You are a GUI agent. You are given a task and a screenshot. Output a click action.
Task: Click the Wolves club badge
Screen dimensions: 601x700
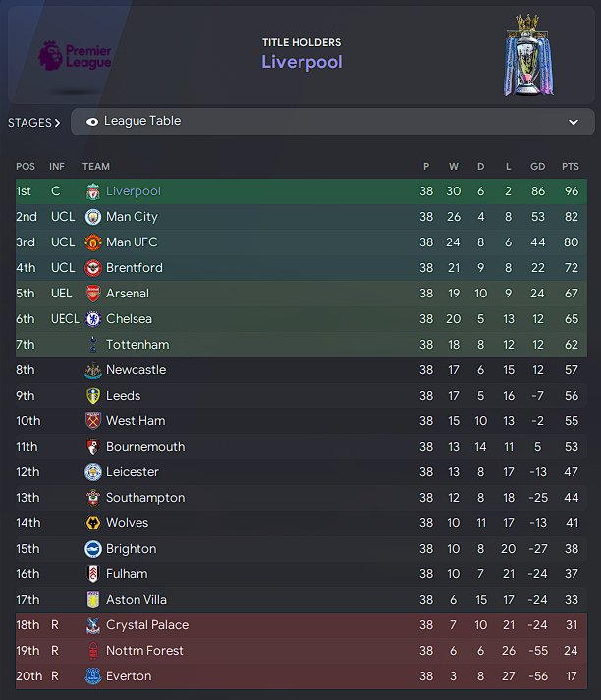93,523
